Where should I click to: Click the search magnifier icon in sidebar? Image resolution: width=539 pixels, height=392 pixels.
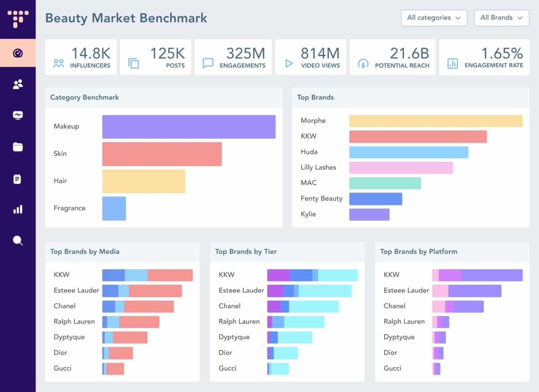tap(18, 241)
